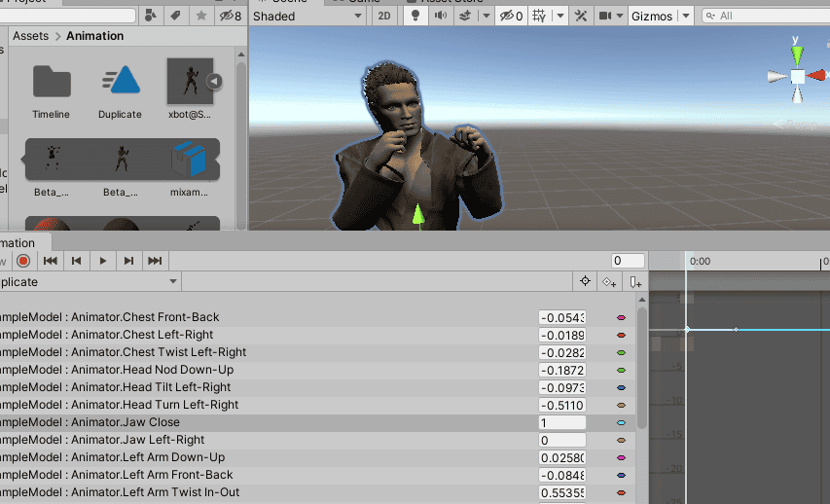Click the favorites star in Project toolbar
The image size is (830, 504).
(201, 16)
